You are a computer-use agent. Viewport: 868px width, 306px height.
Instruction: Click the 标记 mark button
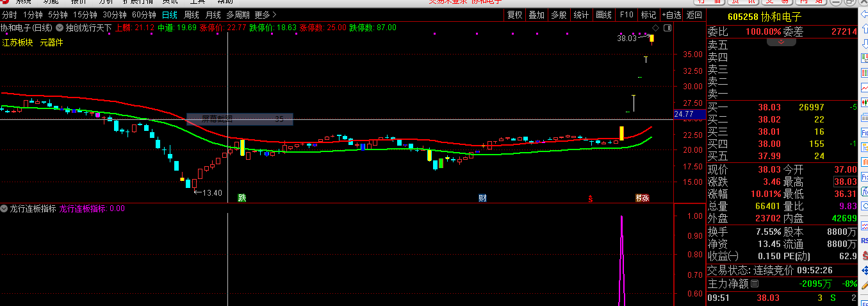click(648, 15)
